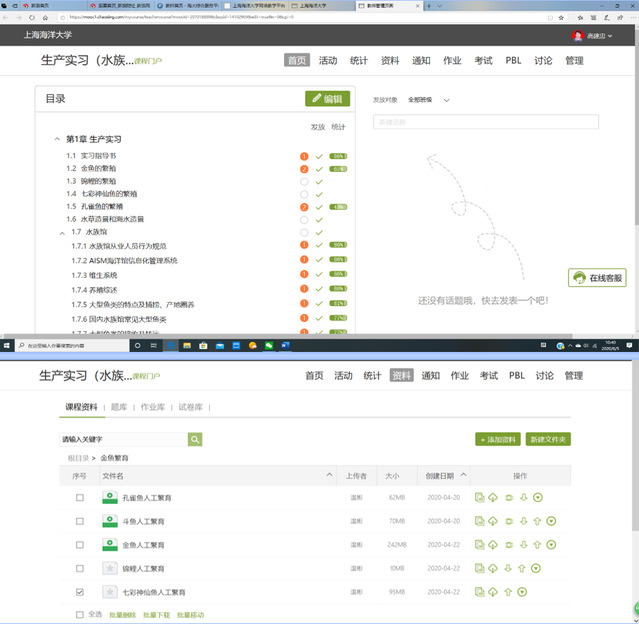The width and height of the screenshot is (639, 624).
Task: Click the user avatar in the top right
Action: [x=577, y=36]
